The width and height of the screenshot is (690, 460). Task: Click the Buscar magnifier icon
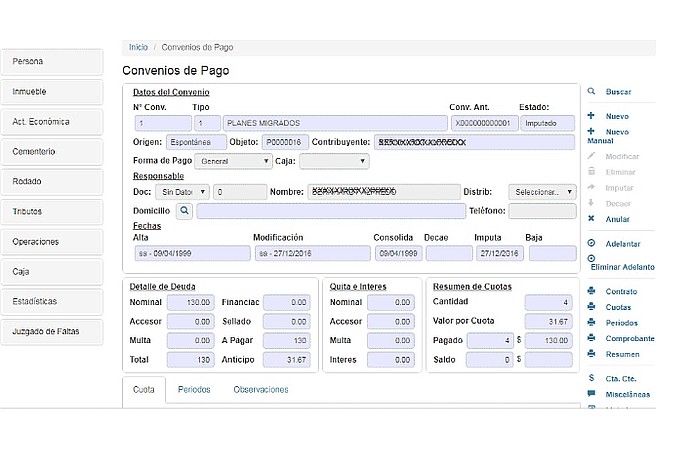[591, 91]
